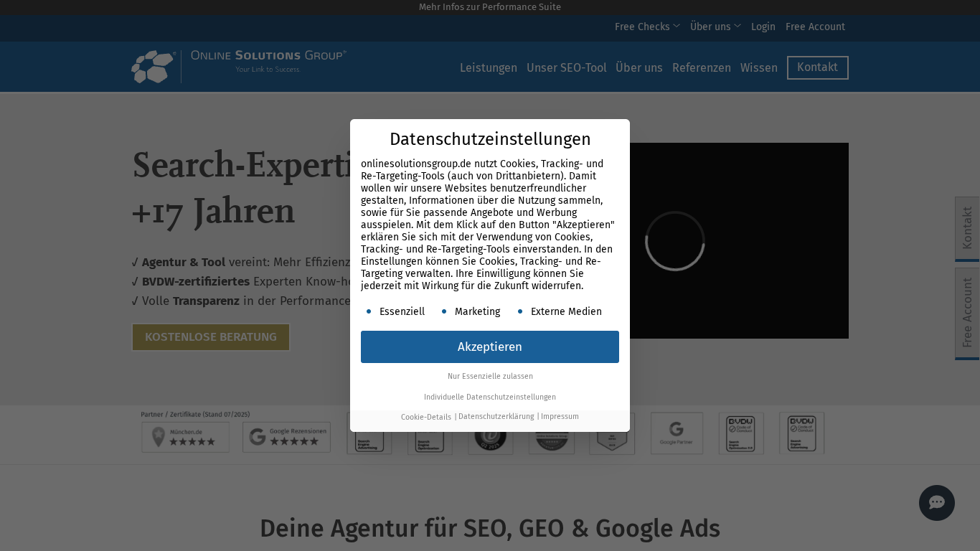Image resolution: width=980 pixels, height=551 pixels.
Task: Expand the Leistungen navigation menu
Action: pyautogui.click(x=489, y=67)
